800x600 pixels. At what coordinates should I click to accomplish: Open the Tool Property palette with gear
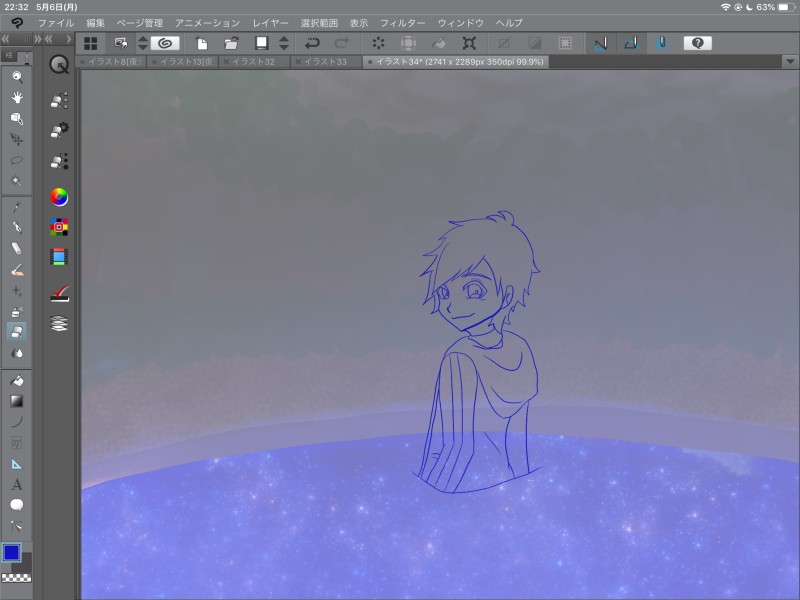59,131
